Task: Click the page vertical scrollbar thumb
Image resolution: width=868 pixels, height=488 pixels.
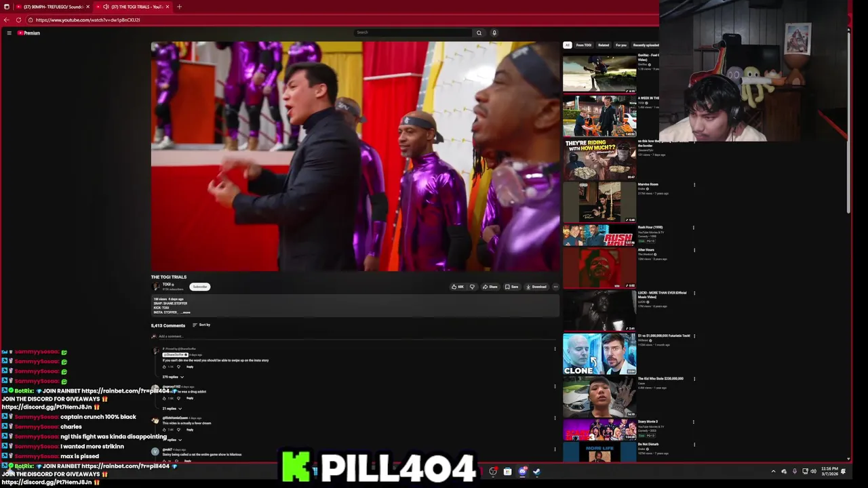Action: click(x=848, y=122)
